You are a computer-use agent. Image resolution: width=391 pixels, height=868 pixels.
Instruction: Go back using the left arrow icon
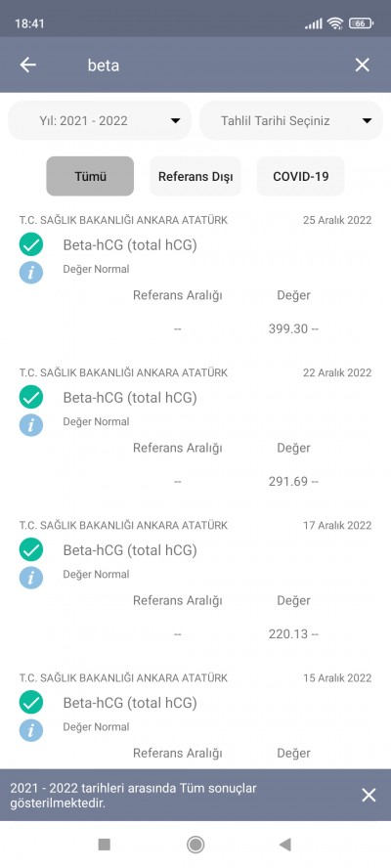pyautogui.click(x=28, y=65)
